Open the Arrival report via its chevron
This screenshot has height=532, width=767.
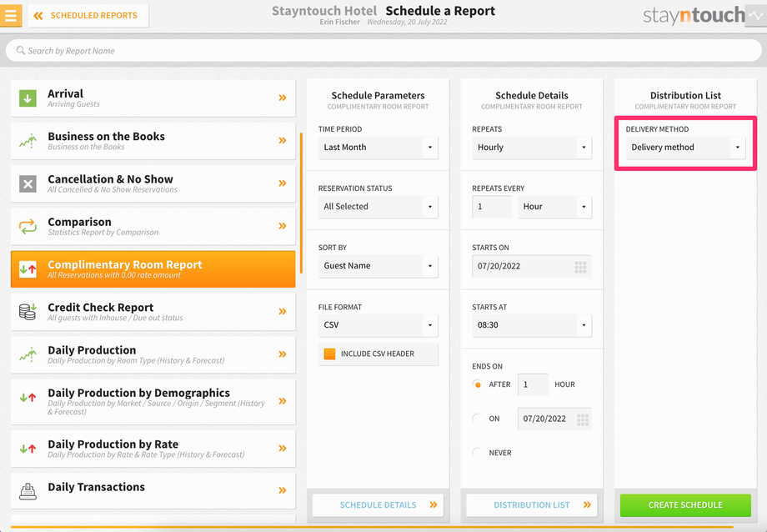(283, 98)
